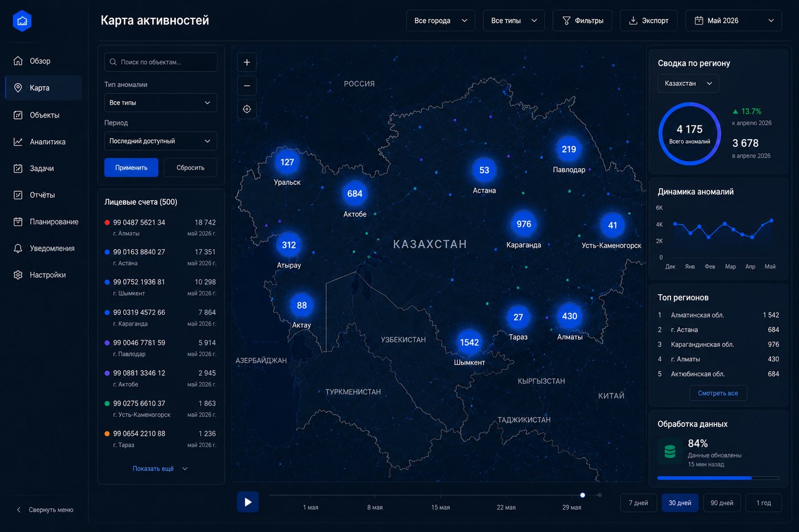Select account 99 0487 5621 34
The height and width of the screenshot is (532, 799).
point(160,228)
